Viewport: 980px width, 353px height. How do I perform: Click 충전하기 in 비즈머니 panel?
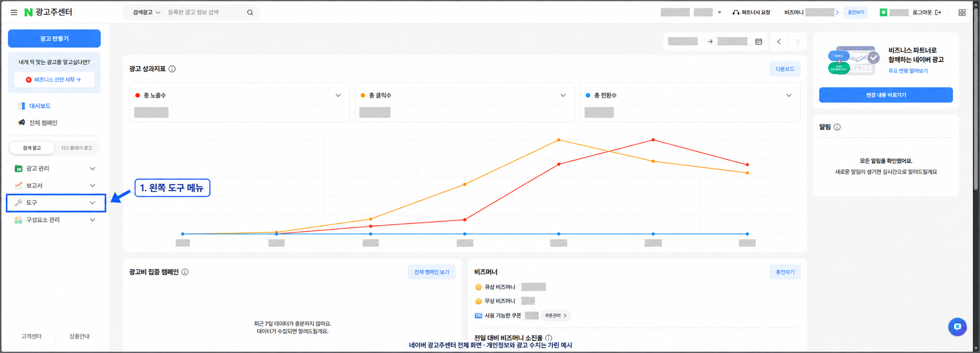[785, 272]
